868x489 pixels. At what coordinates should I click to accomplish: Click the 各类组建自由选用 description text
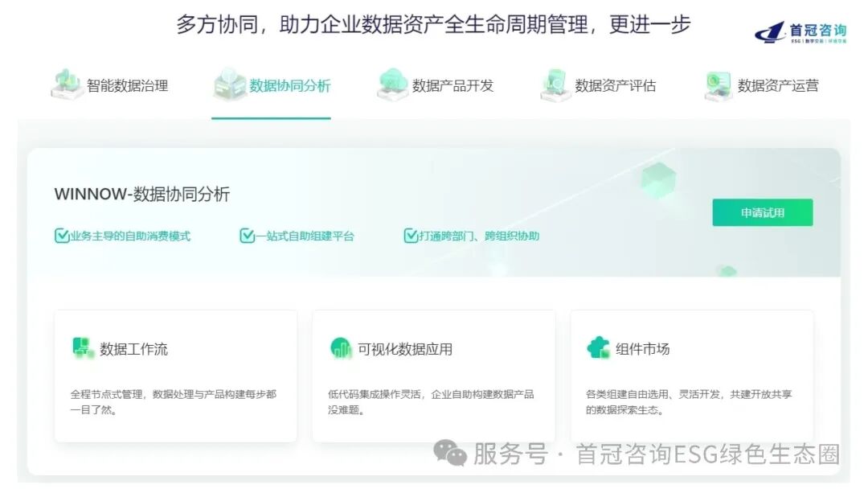[x=689, y=402]
